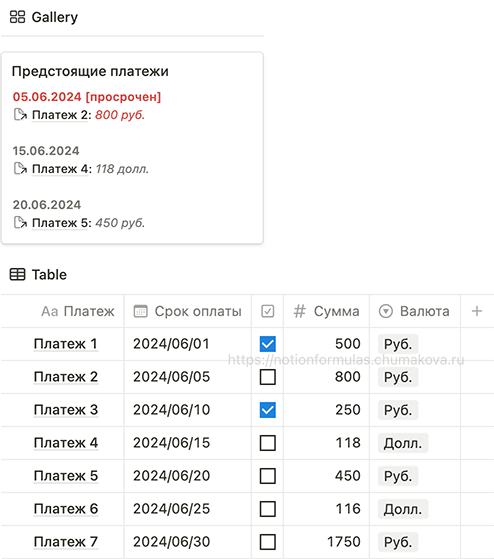
Task: Open the Срок оплаты column header menu
Action: coord(188,311)
